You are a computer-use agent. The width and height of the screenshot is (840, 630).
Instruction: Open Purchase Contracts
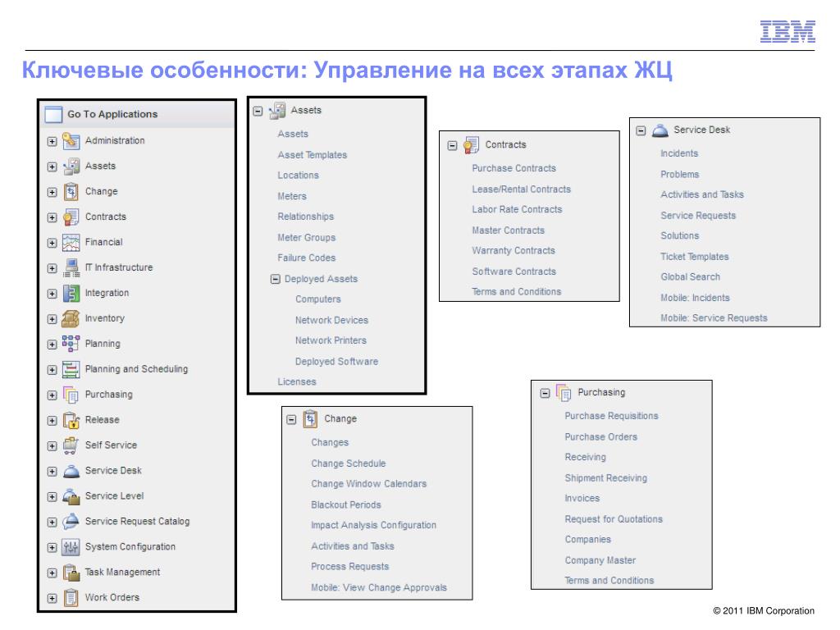pos(514,168)
